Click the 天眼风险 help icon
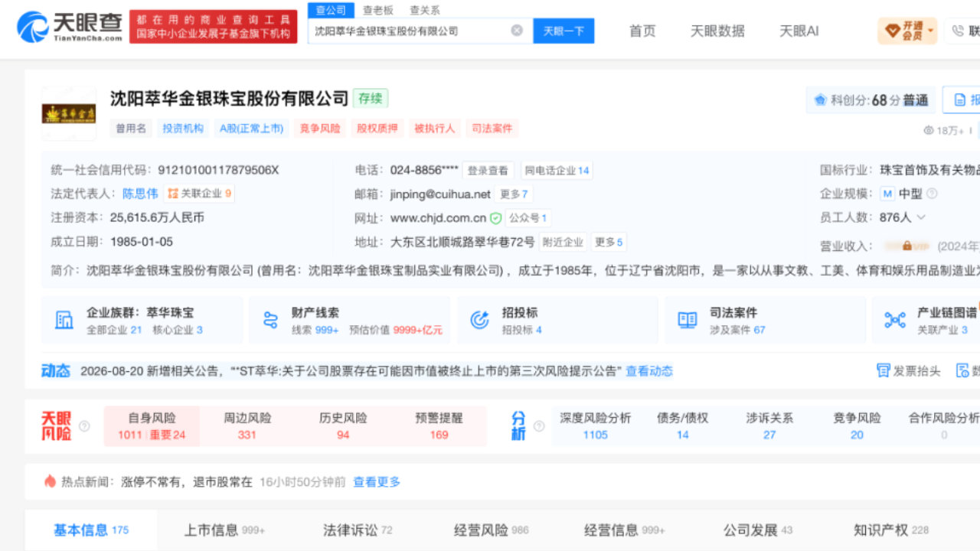The width and height of the screenshot is (980, 551). pos(84,426)
